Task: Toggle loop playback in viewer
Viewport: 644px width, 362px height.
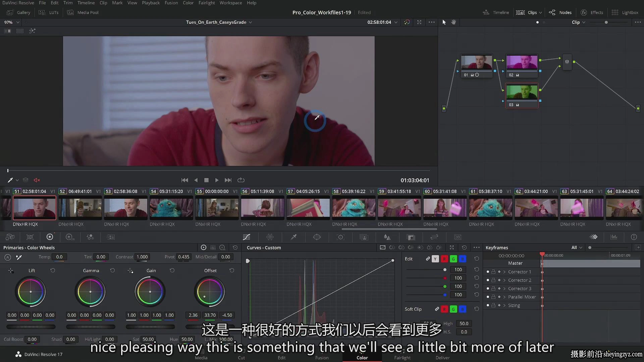Action: click(x=241, y=180)
